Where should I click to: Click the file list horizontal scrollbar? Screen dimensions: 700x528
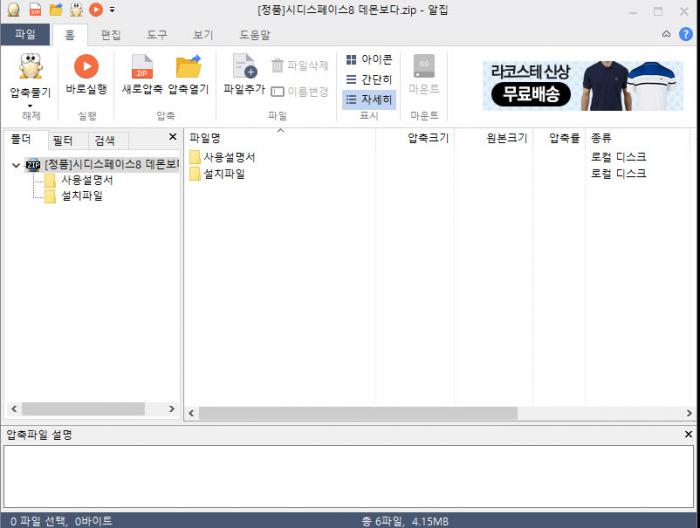(x=358, y=413)
